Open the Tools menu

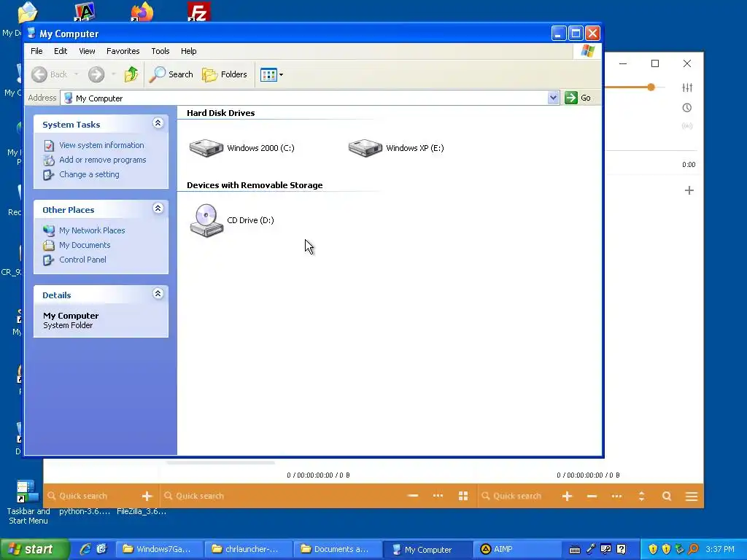pos(160,51)
